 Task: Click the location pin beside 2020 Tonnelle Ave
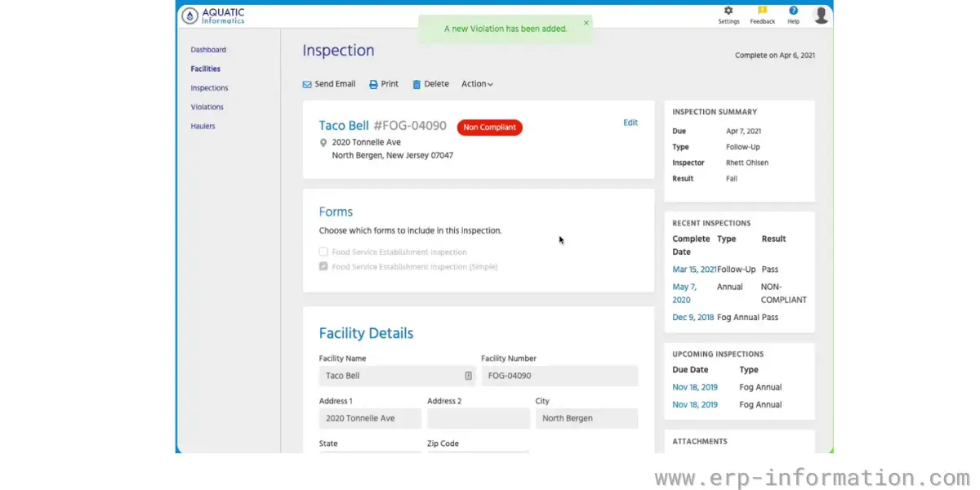tap(323, 143)
